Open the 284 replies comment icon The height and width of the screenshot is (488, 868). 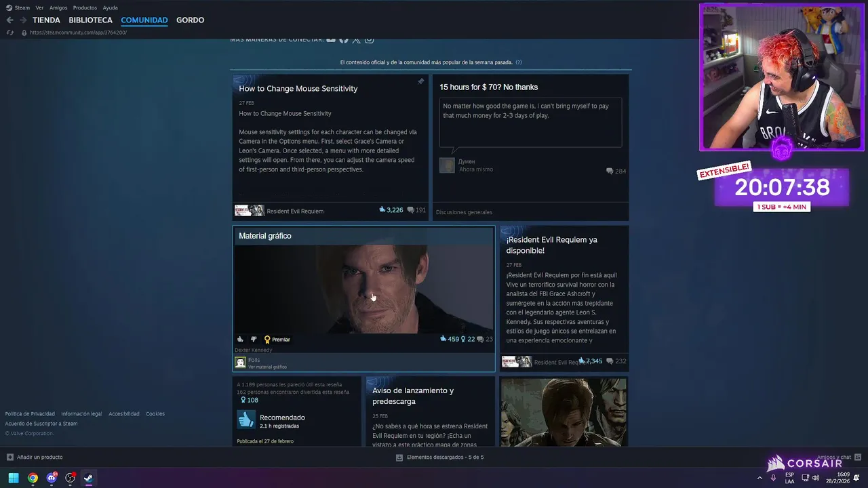pyautogui.click(x=616, y=171)
